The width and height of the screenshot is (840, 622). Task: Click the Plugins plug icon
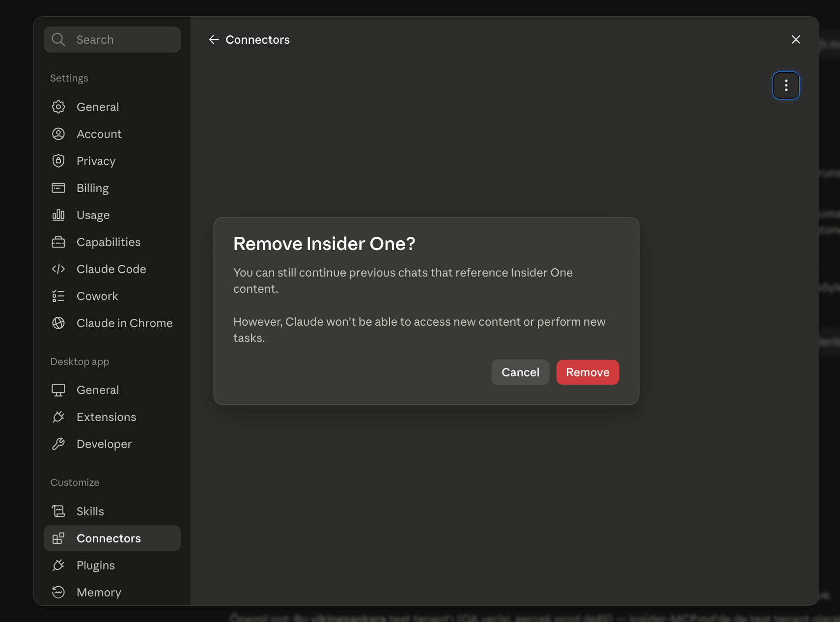(x=58, y=565)
